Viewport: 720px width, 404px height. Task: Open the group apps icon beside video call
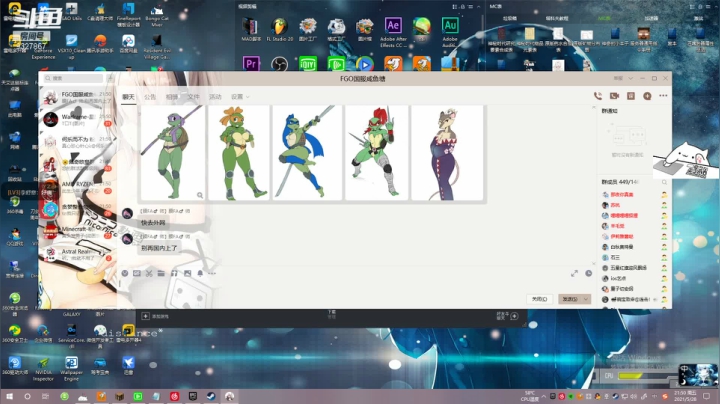pyautogui.click(x=631, y=96)
